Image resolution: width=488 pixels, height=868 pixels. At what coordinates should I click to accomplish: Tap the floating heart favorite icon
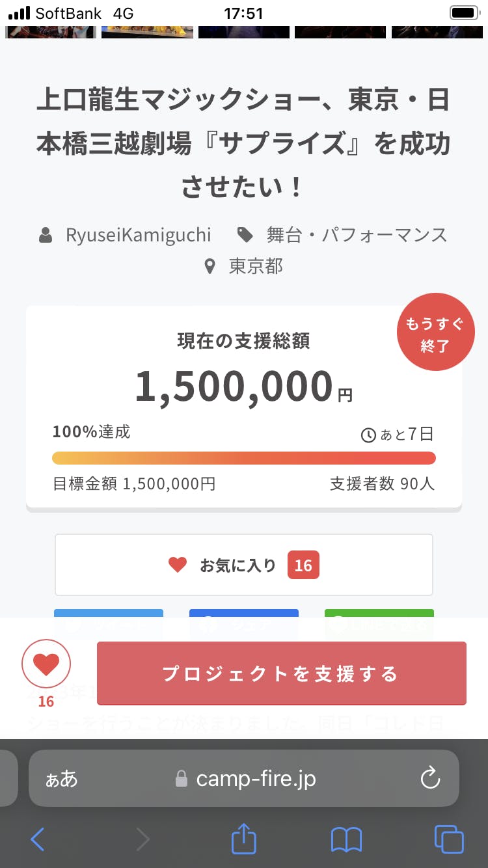coord(46,664)
